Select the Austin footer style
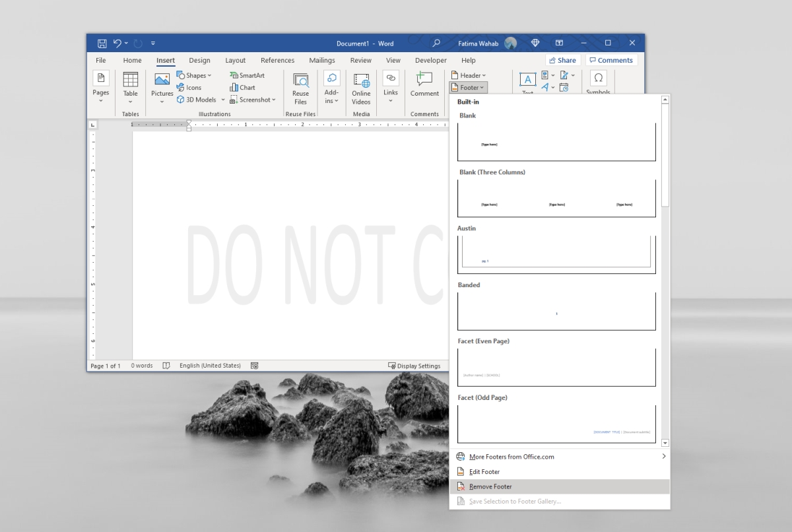The image size is (792, 532). click(x=556, y=254)
